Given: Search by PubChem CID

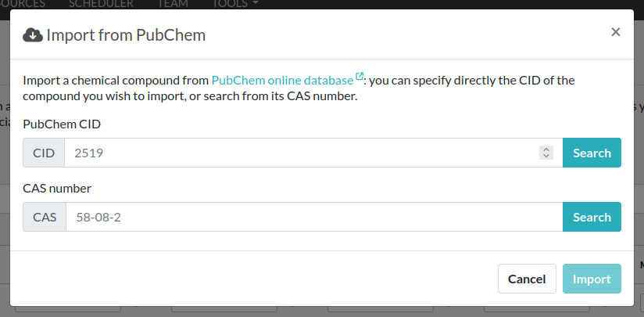Looking at the screenshot, I should tap(592, 153).
